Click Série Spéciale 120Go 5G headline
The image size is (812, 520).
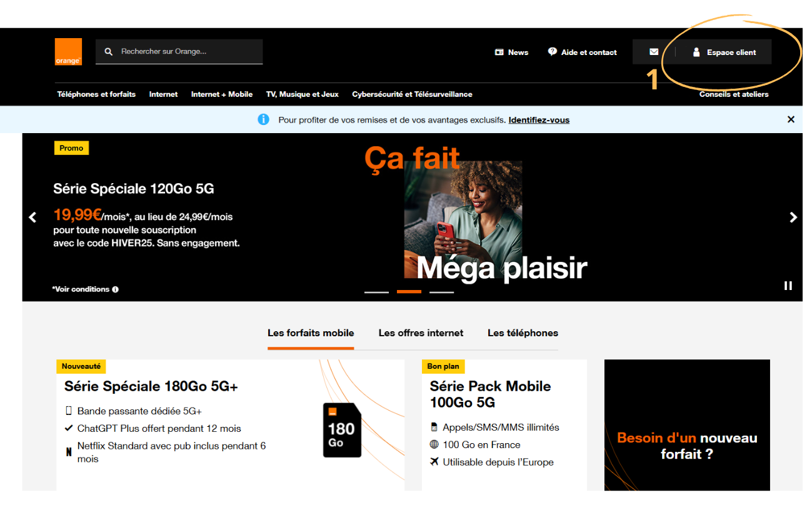(x=134, y=189)
